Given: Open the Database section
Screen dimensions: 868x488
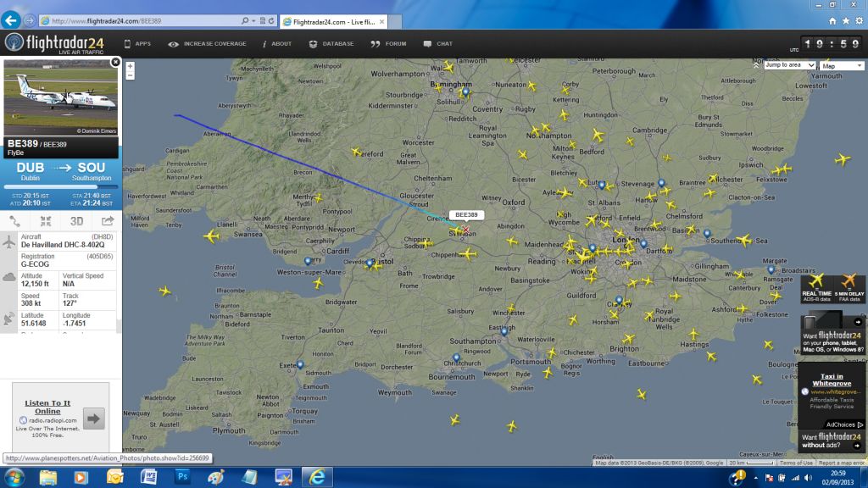Looking at the screenshot, I should (331, 44).
